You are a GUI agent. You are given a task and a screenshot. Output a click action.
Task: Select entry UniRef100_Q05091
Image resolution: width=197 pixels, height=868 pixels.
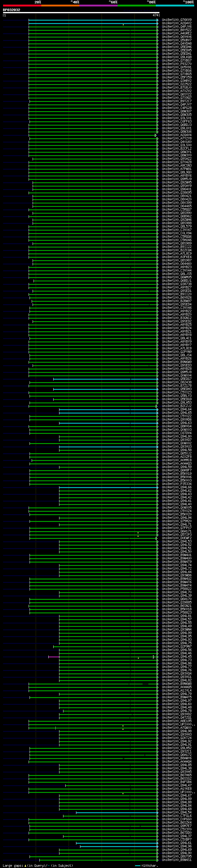click(x=176, y=67)
